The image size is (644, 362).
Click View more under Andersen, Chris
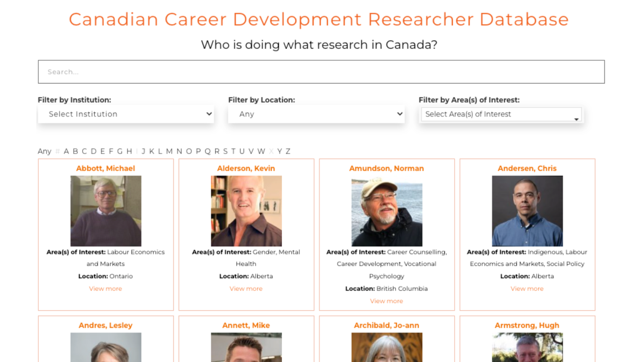[527, 289]
